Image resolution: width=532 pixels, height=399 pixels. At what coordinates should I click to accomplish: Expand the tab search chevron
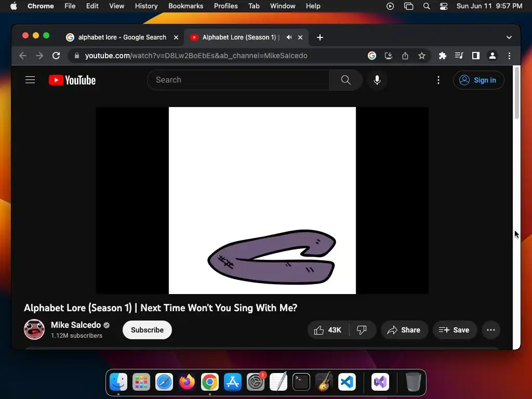tap(509, 37)
